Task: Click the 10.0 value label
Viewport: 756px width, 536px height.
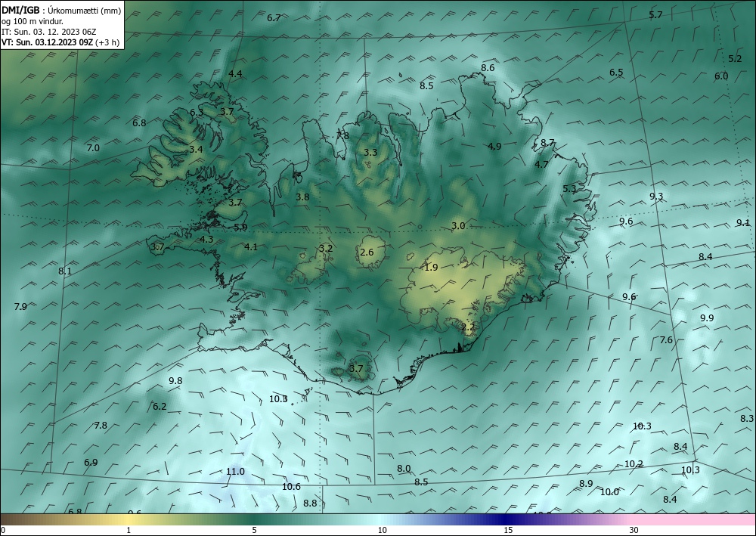Action: [610, 492]
